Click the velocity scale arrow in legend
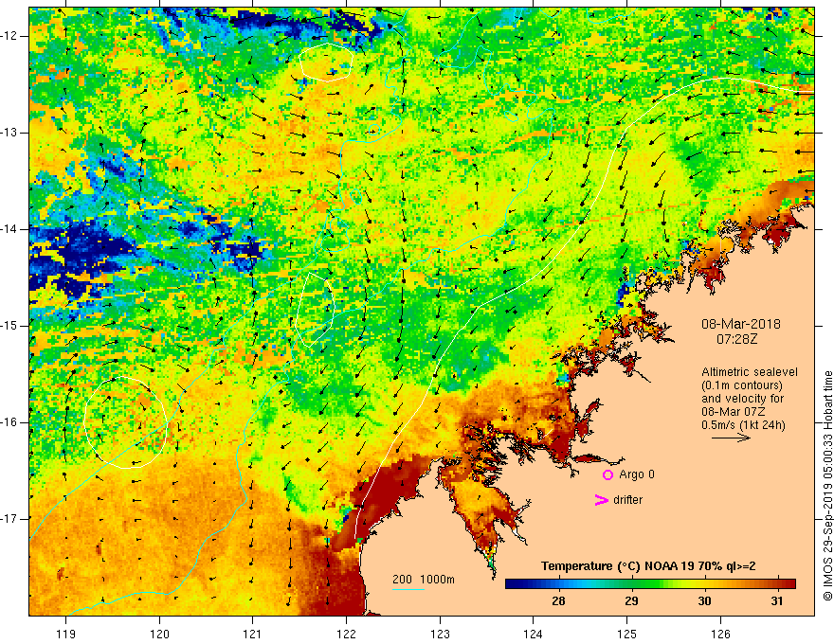This screenshot has width=834, height=644. click(x=731, y=438)
